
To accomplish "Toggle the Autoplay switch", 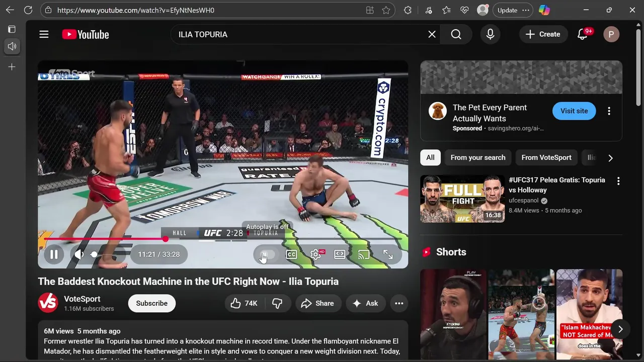I will 267,254.
